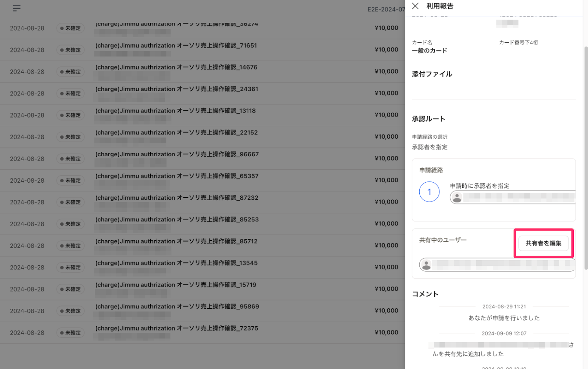
Task: Click 未確定 status badge on row 87232
Action: pos(70,202)
